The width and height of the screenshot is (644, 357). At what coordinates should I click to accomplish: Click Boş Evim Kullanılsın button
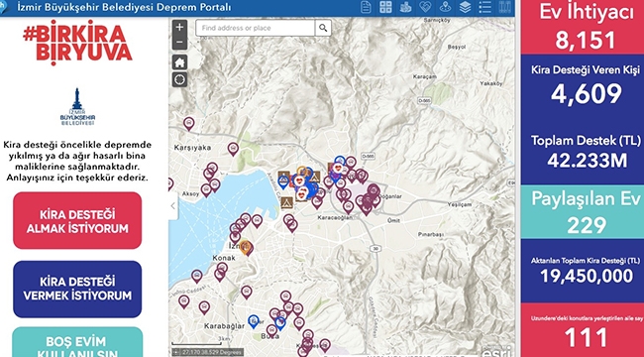click(x=77, y=342)
